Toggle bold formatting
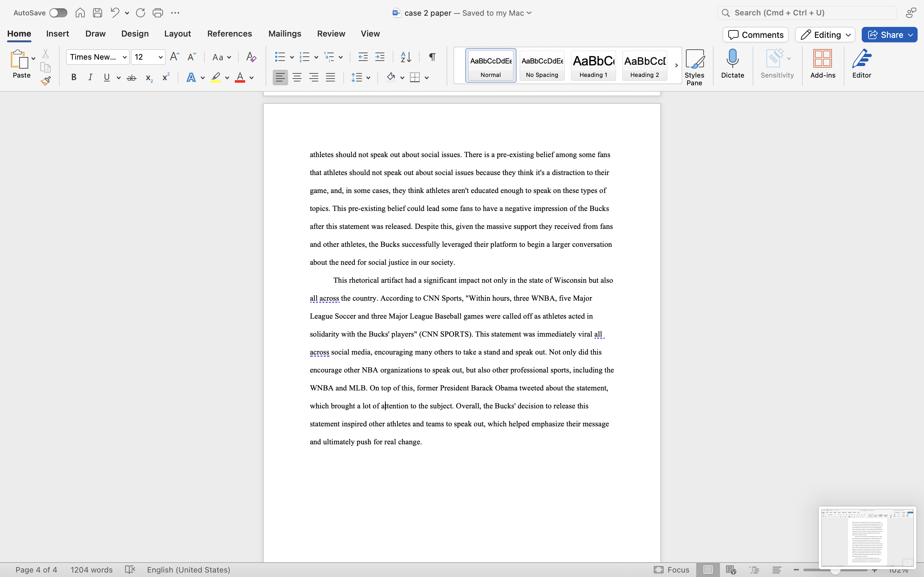This screenshot has width=924, height=577. (73, 77)
